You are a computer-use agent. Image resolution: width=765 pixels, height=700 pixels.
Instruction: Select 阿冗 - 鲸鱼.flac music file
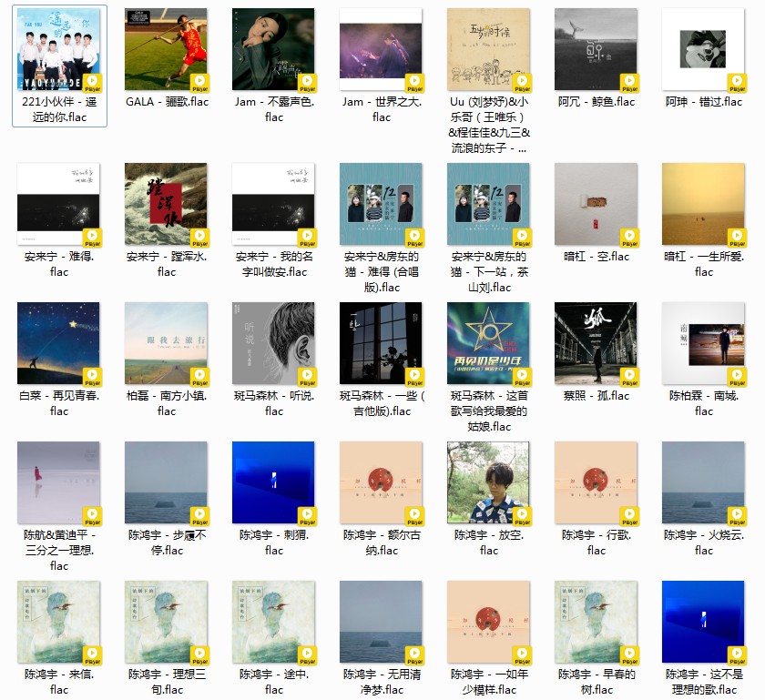coord(596,49)
